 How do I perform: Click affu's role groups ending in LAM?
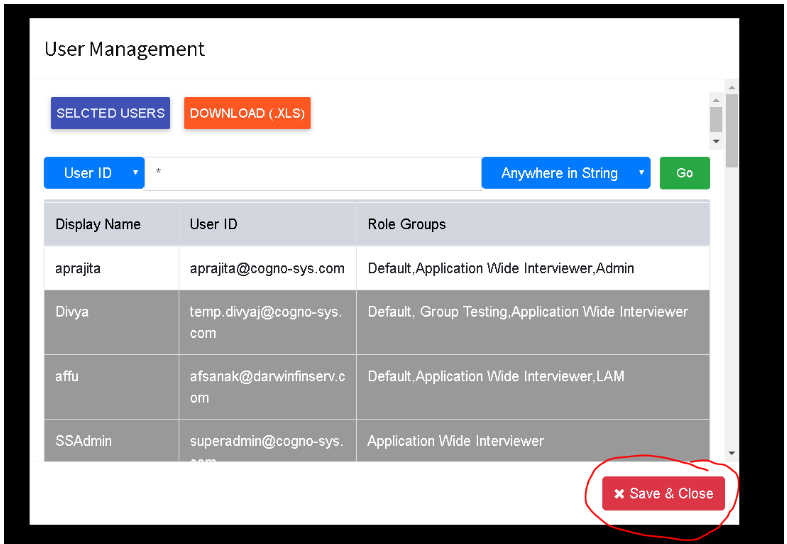[533, 387]
